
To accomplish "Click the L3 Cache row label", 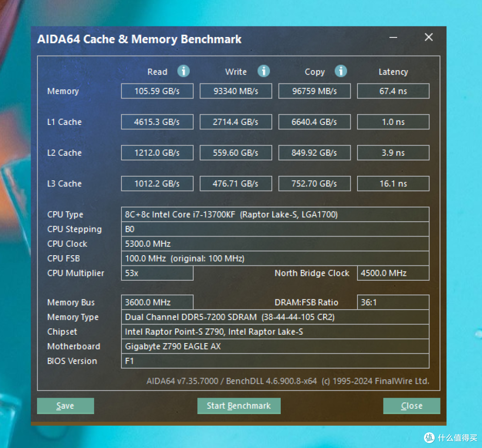I will (x=65, y=183).
